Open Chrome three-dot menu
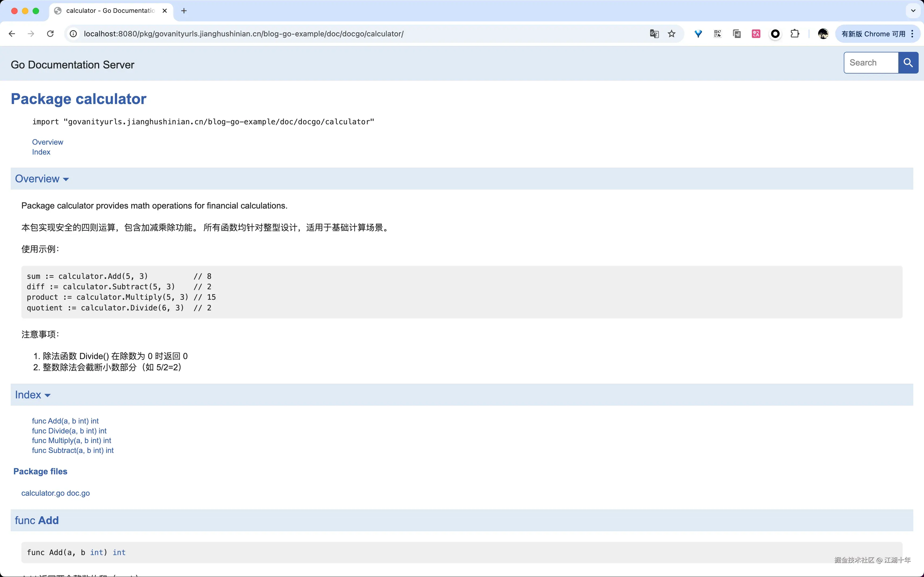The width and height of the screenshot is (924, 577). click(x=912, y=34)
